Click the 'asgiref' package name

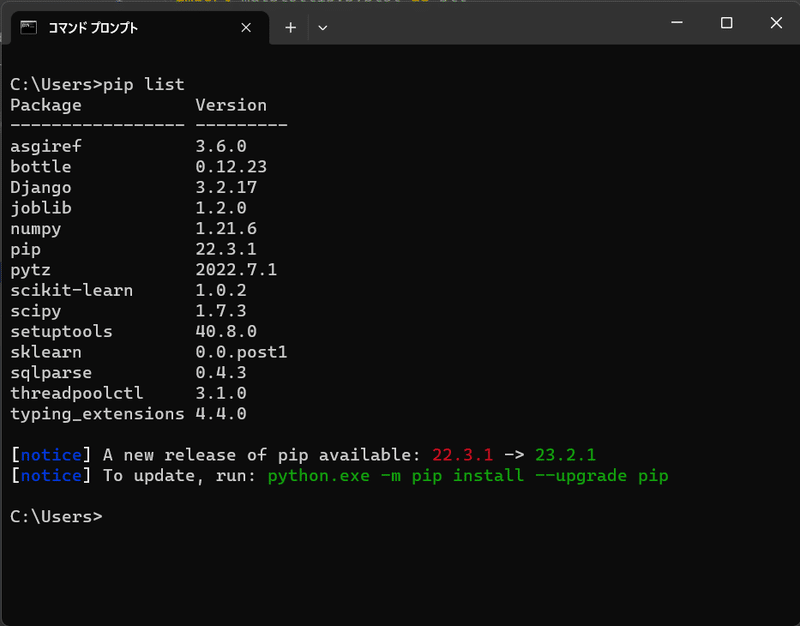(46, 146)
